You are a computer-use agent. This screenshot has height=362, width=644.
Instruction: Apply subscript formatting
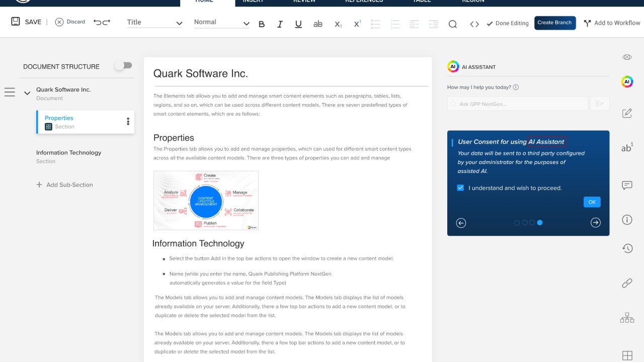(338, 24)
